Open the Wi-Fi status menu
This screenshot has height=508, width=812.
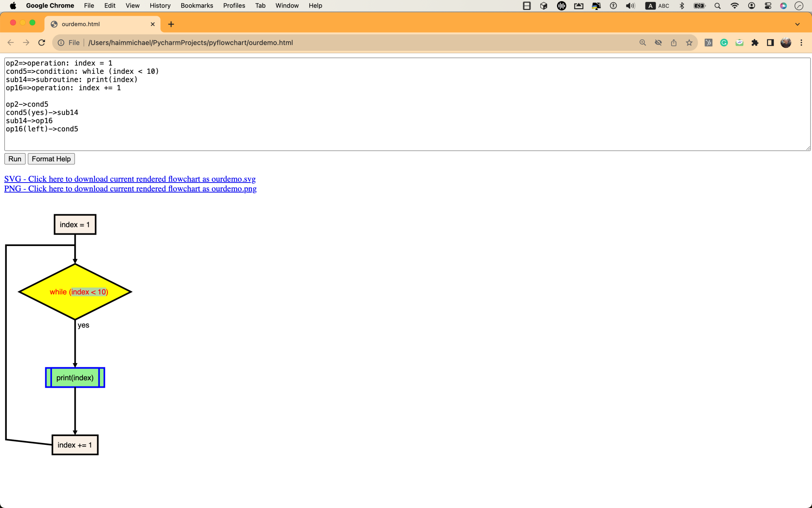[x=734, y=6]
